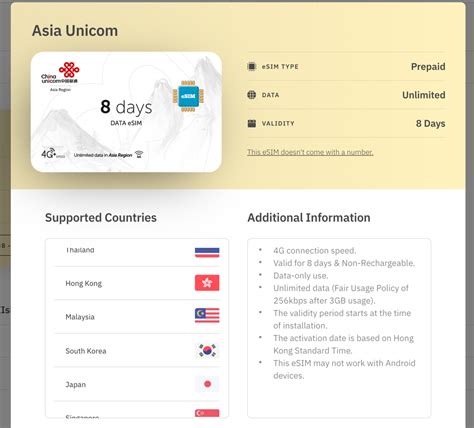The image size is (474, 428).
Task: Click the Thailand flag icon
Action: point(207,252)
